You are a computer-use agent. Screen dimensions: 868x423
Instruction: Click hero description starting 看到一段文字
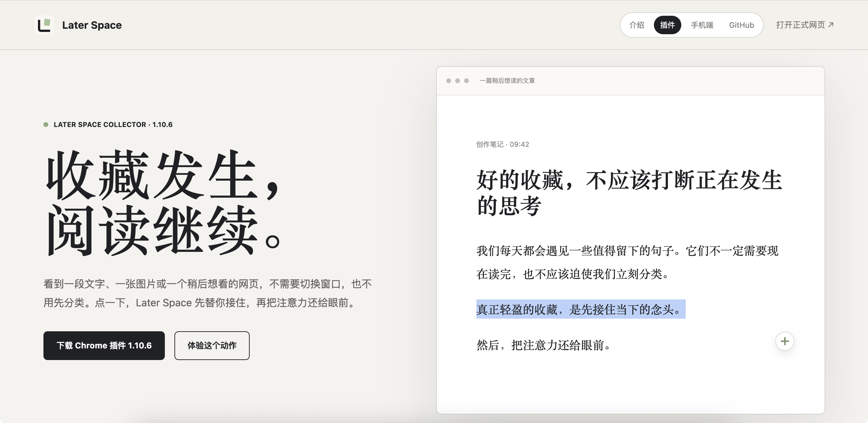pyautogui.click(x=208, y=293)
